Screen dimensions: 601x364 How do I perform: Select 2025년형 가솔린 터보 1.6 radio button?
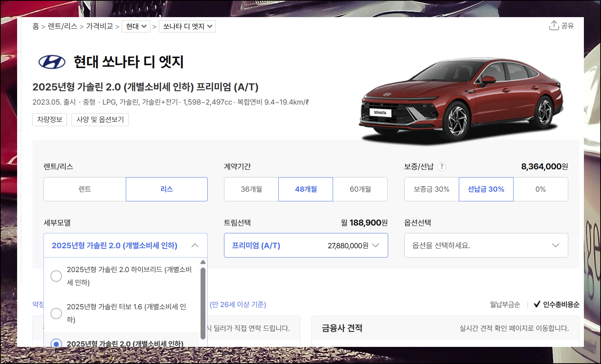click(x=56, y=313)
